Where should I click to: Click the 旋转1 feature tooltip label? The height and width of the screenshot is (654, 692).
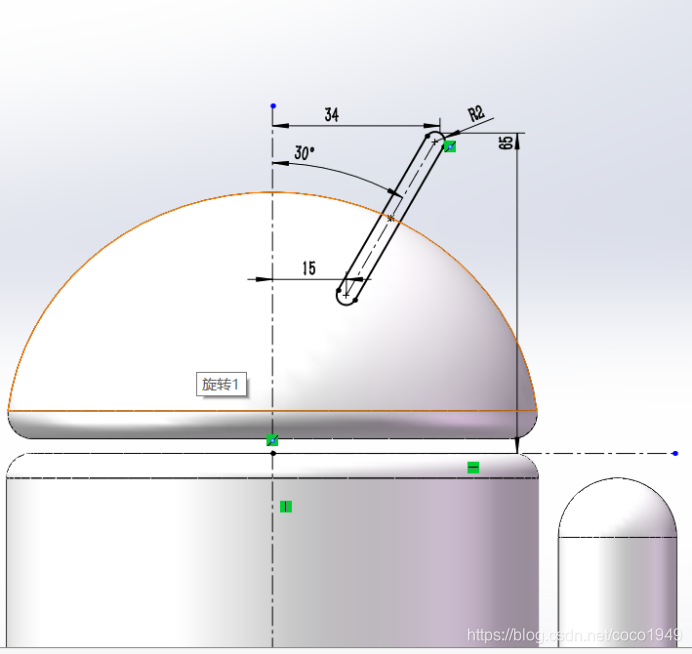point(221,384)
